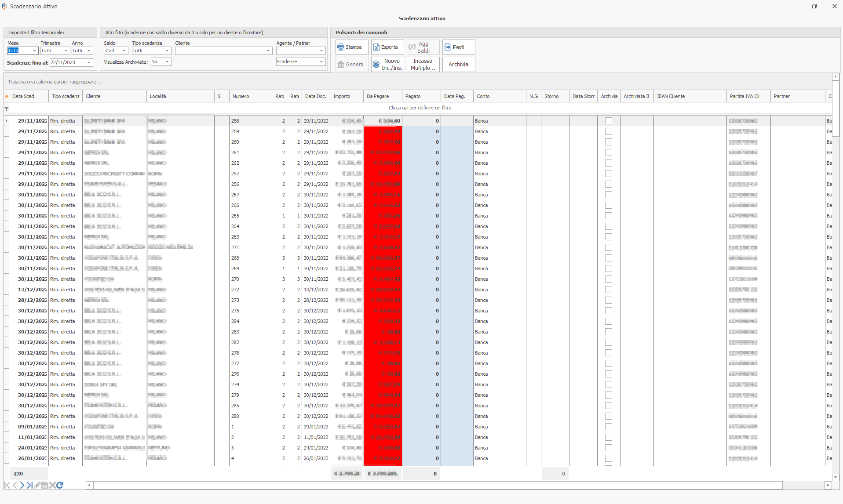The height and width of the screenshot is (504, 843).
Task: Open the Visualizza Archiviate dropdown
Action: [167, 62]
